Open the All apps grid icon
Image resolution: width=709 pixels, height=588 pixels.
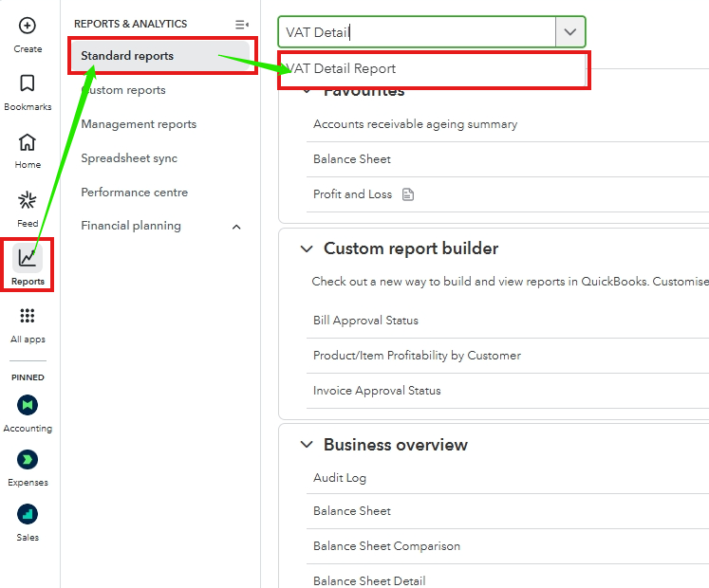pos(28,317)
